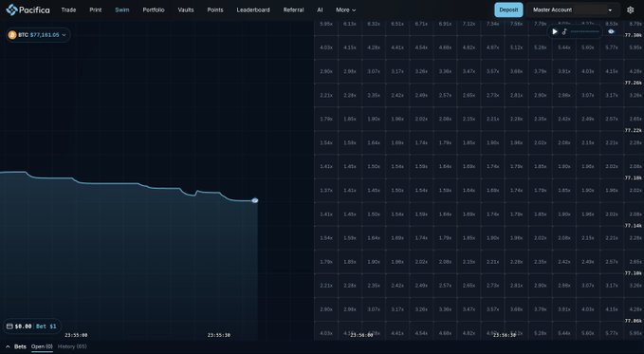Click the Pacifica logo
644x354 pixels.
coord(28,9)
